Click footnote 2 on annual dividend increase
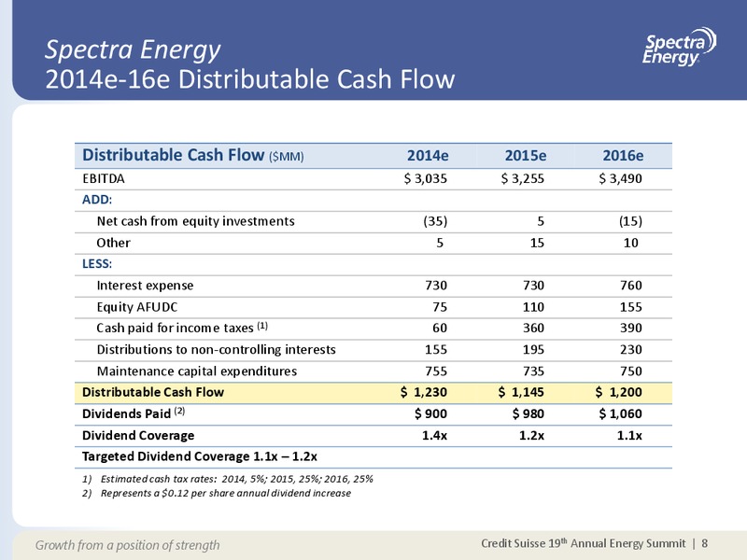 (217, 494)
